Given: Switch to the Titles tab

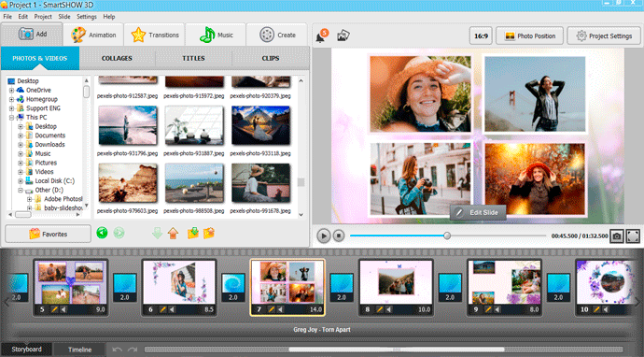Looking at the screenshot, I should point(193,58).
